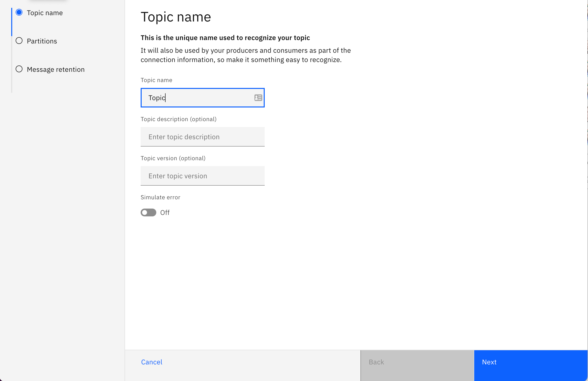This screenshot has height=381, width=588.
Task: Click the 'Topic description (optional)' label
Action: (x=179, y=119)
